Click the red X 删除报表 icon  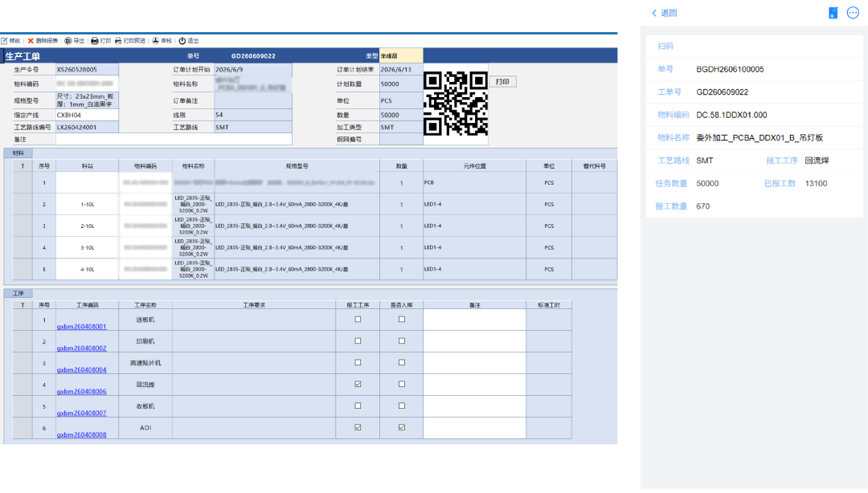coord(31,41)
